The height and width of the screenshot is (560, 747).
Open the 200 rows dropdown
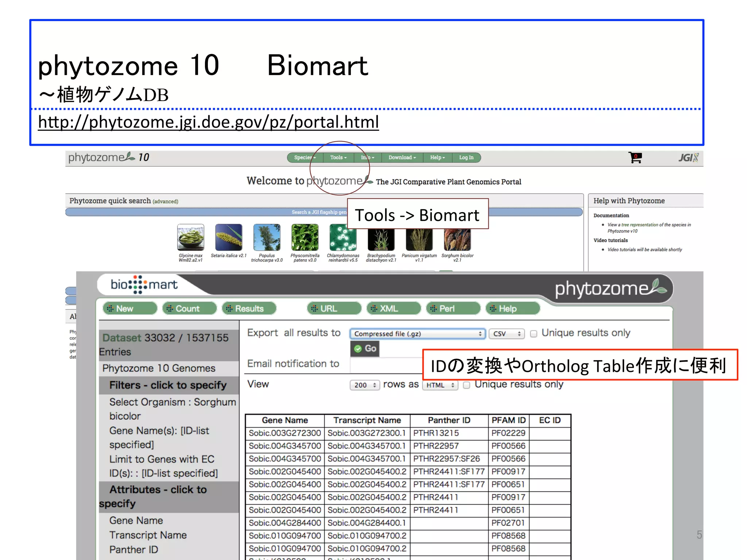(x=365, y=385)
